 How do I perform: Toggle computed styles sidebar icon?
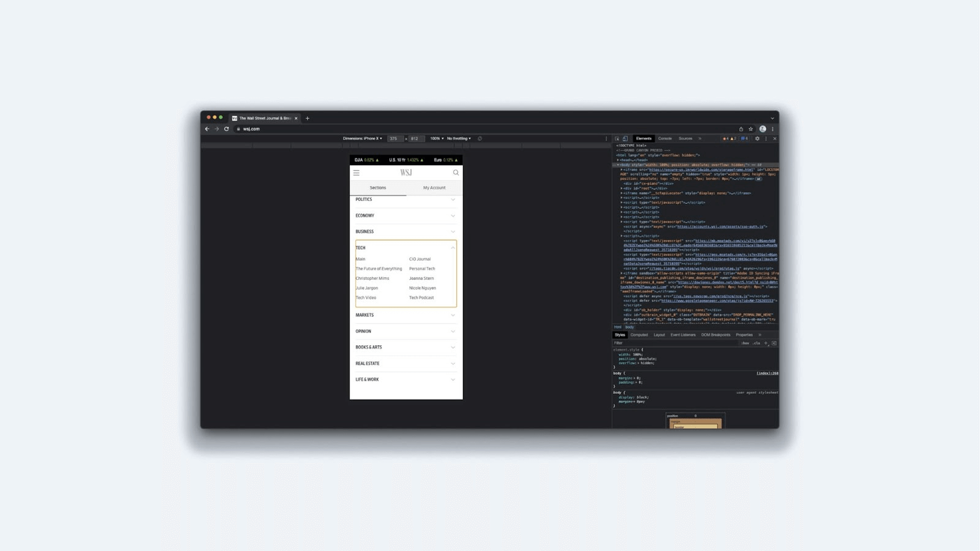click(x=774, y=343)
